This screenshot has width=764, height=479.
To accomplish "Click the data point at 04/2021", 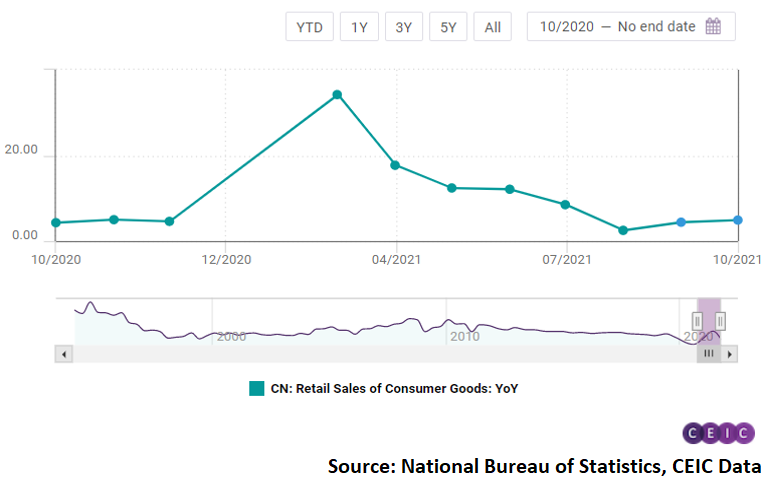I will coord(395,165).
